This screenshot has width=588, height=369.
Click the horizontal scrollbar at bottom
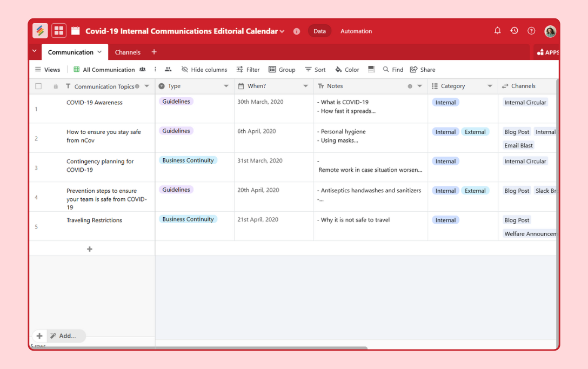199,348
